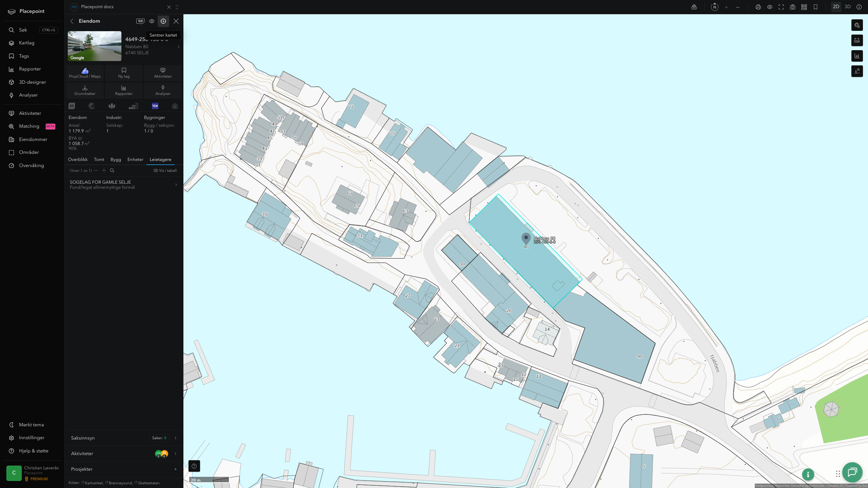
Task: Open the 1881 directory lookup icon
Action: [x=140, y=21]
